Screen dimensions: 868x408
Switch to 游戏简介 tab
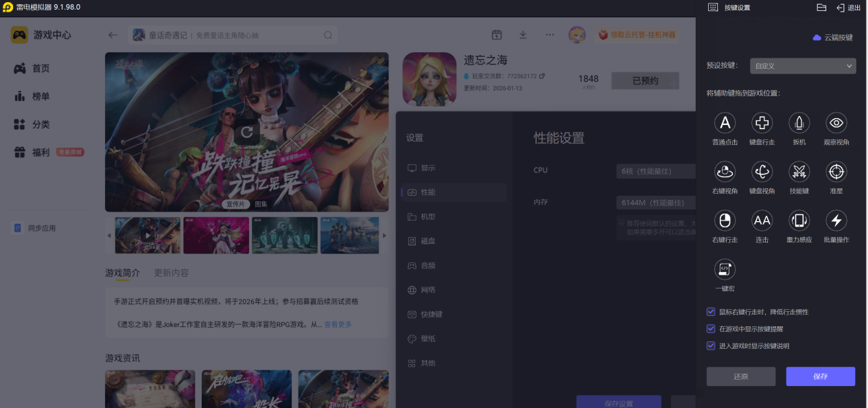point(122,273)
